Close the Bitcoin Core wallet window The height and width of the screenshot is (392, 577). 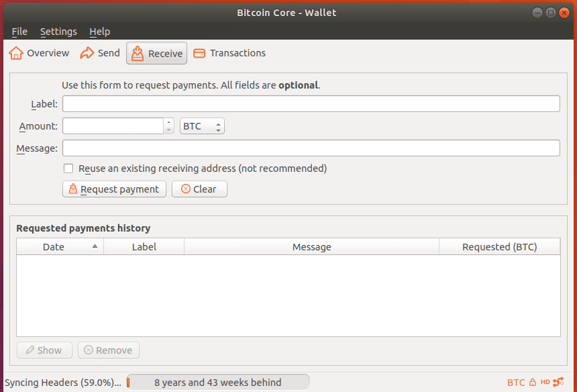click(564, 13)
